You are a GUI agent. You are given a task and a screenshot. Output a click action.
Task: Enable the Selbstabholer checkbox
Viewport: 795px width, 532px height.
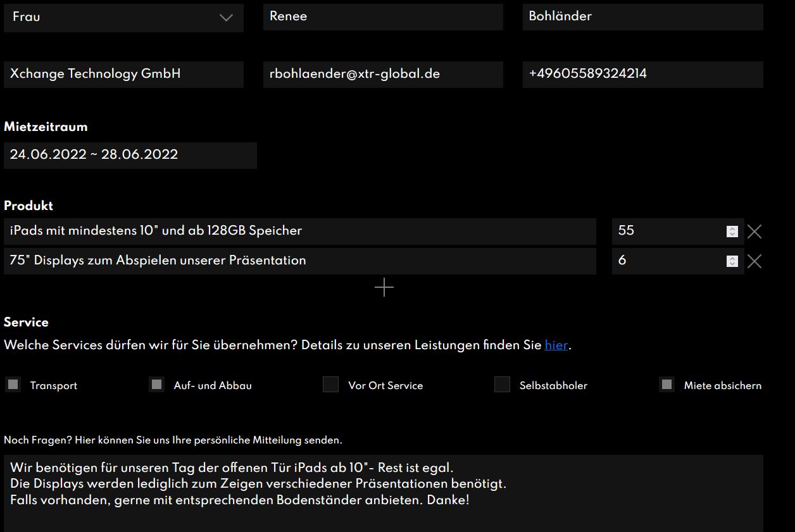pyautogui.click(x=502, y=385)
